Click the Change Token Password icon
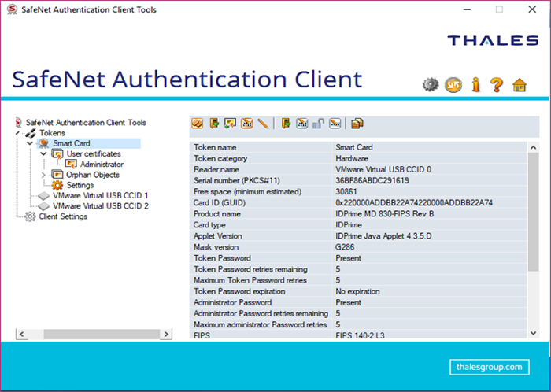 tap(246, 123)
